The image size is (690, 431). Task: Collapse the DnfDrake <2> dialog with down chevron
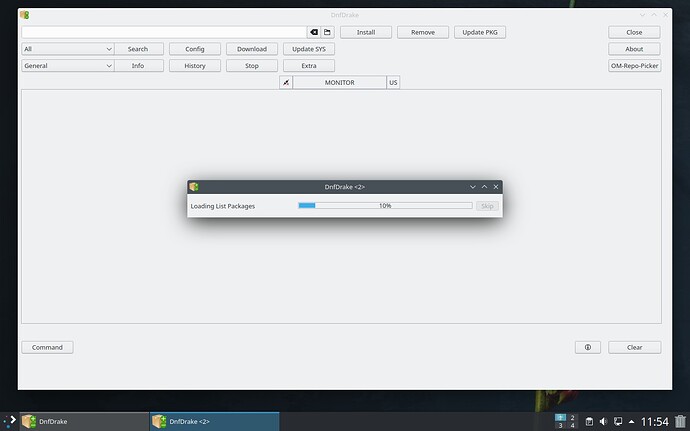point(473,187)
